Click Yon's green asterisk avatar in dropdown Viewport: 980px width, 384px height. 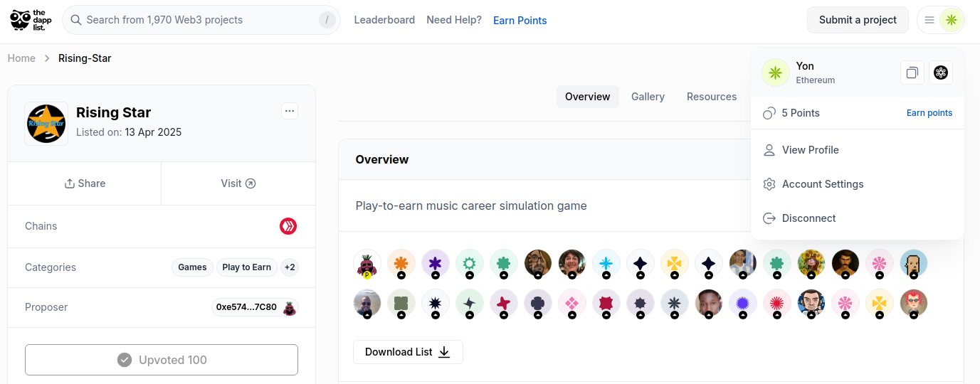[x=776, y=73]
